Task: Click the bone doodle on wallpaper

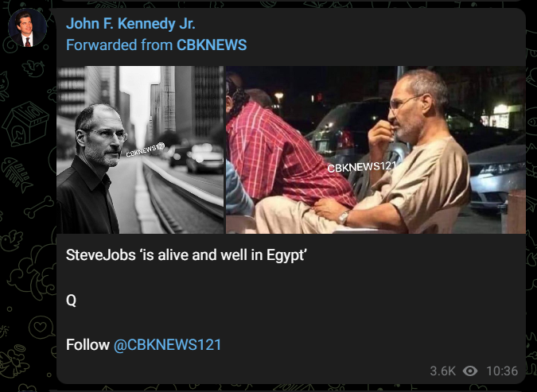Action: pos(38,207)
